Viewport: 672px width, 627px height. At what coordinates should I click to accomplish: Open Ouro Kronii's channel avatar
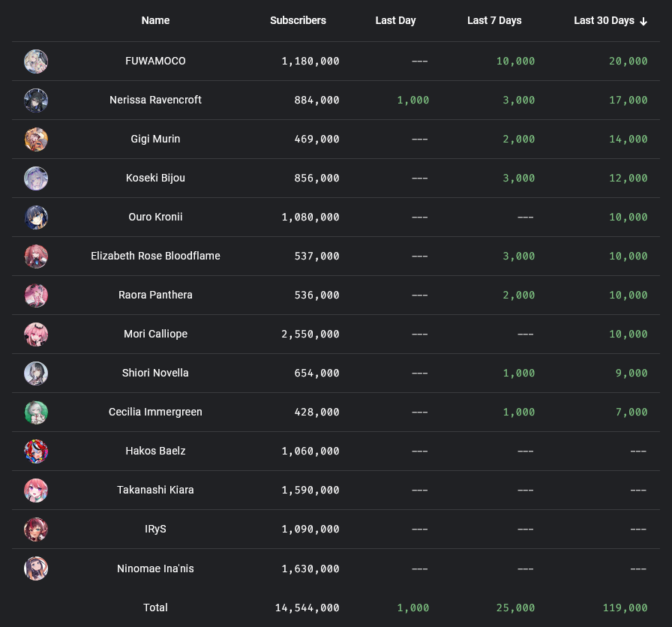coord(36,217)
